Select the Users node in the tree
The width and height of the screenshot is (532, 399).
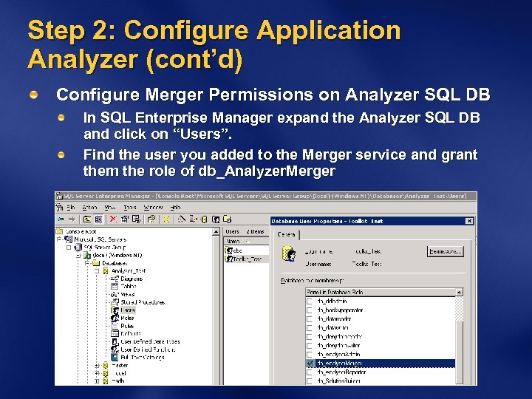[x=128, y=310]
